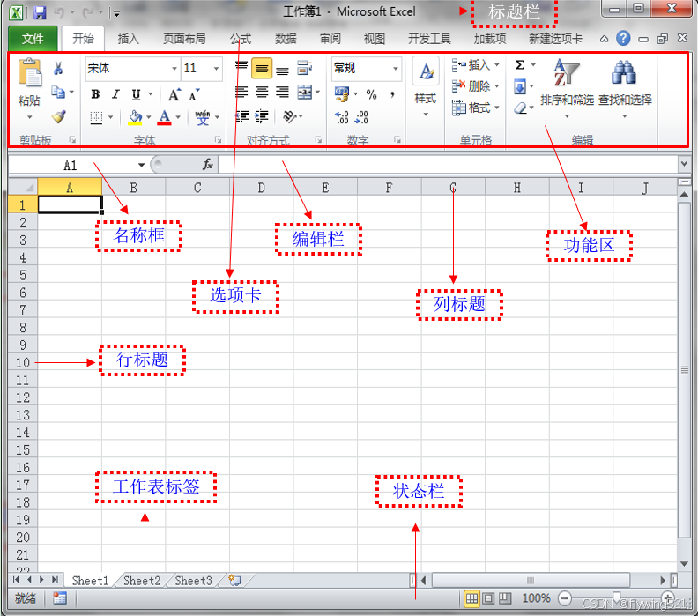Click the Decrease Font Size icon
This screenshot has height=616, width=698.
point(194,94)
